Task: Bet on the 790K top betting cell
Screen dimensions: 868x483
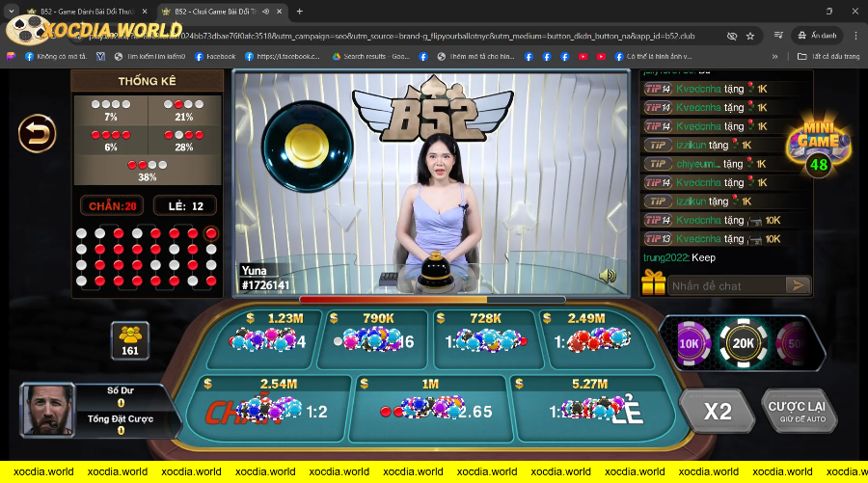Action: coord(373,339)
